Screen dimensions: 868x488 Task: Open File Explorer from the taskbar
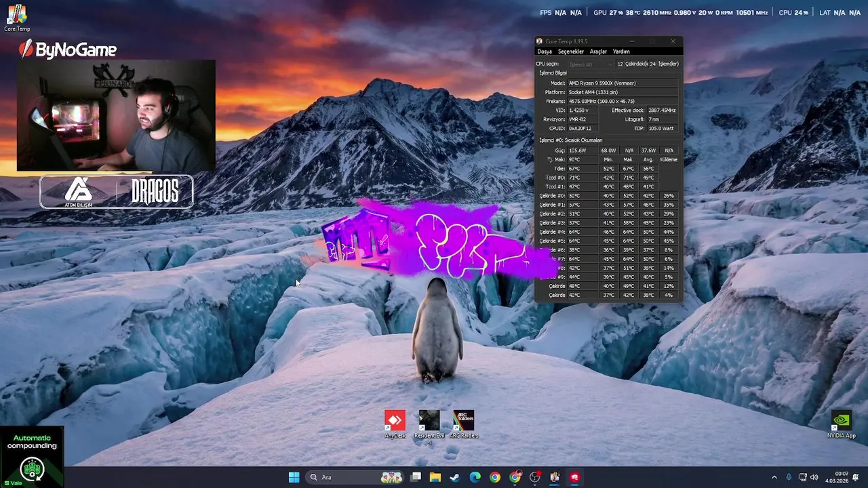tap(435, 477)
